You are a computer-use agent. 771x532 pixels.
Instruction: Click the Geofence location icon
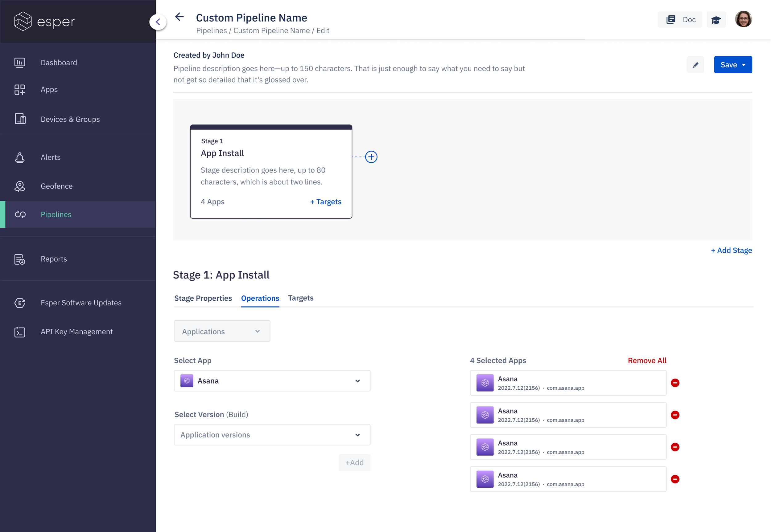click(x=20, y=186)
